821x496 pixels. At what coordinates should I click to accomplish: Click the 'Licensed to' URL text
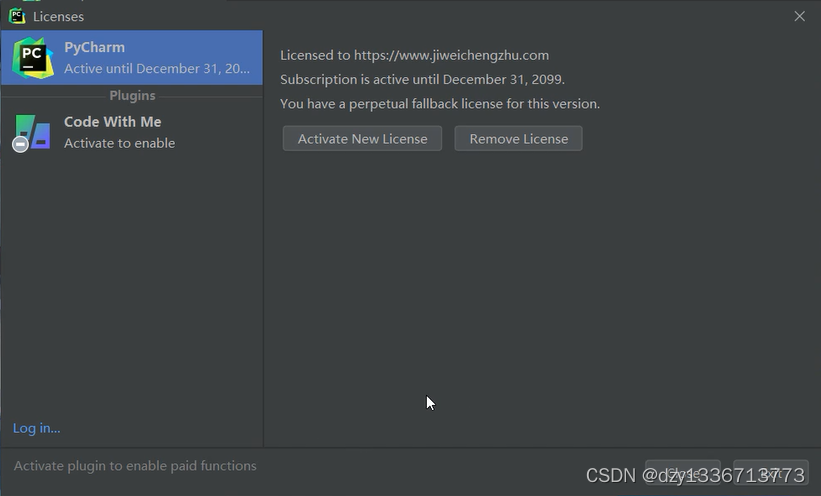[451, 55]
